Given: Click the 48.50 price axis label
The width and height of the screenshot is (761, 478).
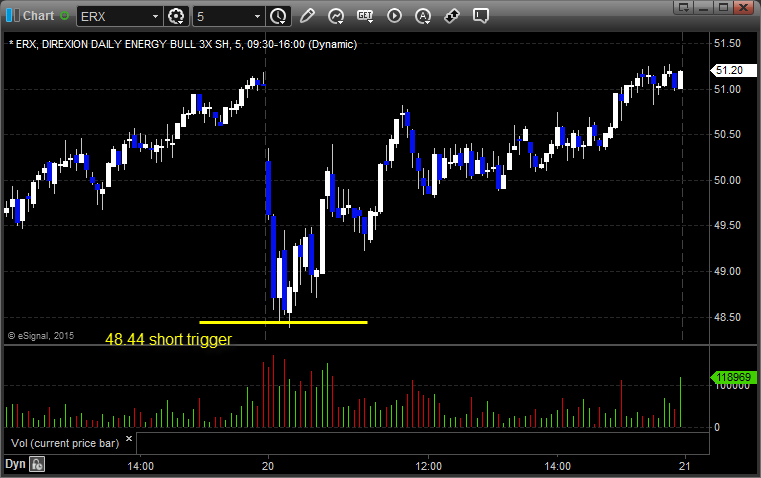Looking at the screenshot, I should click(x=727, y=317).
